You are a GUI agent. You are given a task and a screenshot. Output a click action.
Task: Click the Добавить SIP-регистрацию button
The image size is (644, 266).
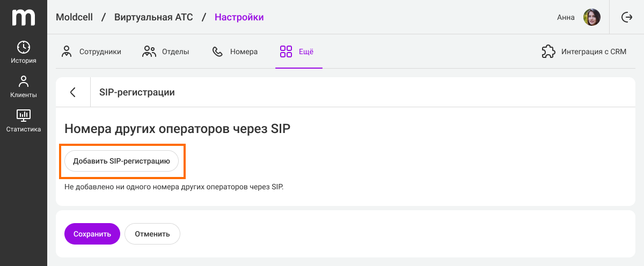pos(121,161)
